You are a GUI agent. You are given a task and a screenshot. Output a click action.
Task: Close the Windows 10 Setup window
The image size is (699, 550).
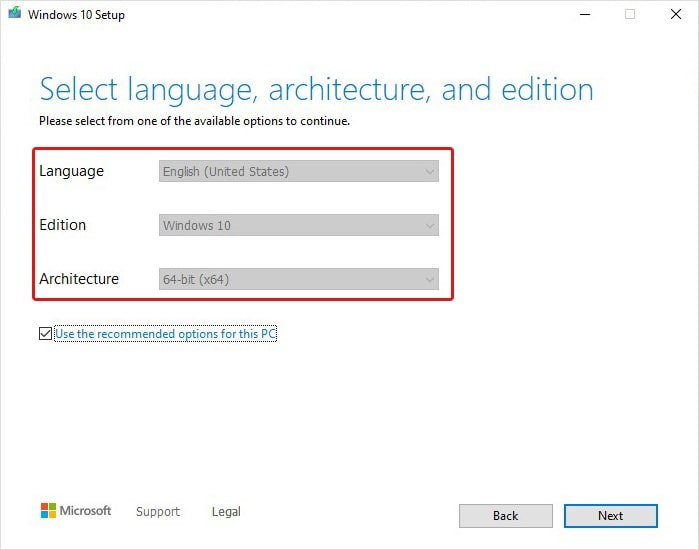(676, 14)
